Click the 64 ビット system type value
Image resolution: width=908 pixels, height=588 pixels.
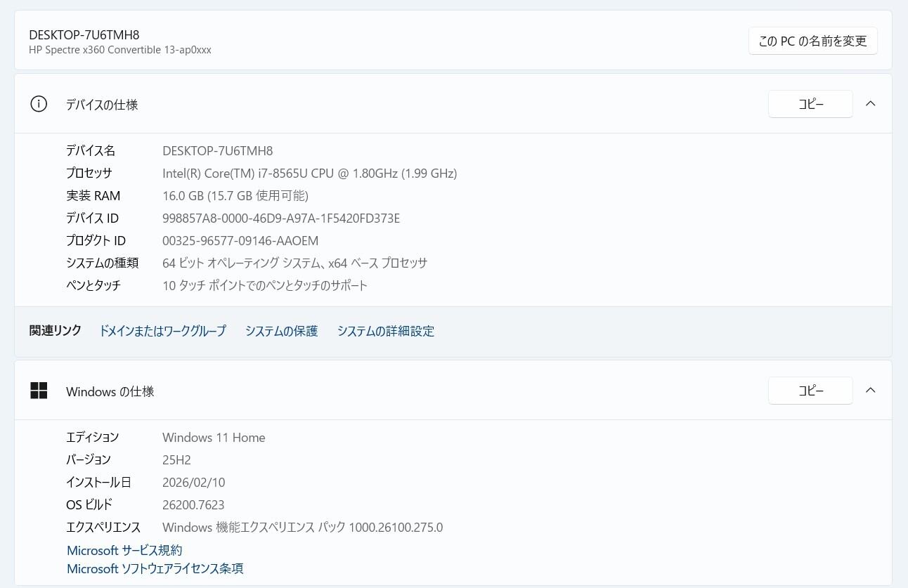click(295, 263)
